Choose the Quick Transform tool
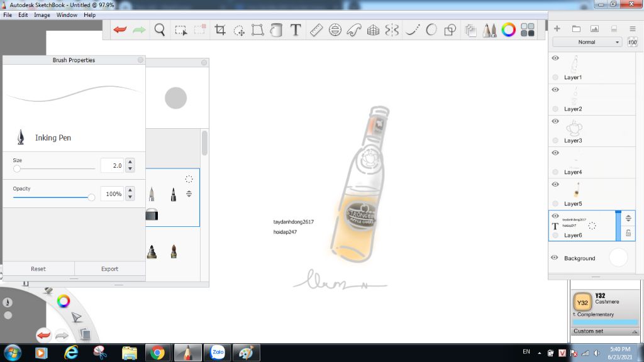Viewport: 644px width, 362px height. click(239, 30)
